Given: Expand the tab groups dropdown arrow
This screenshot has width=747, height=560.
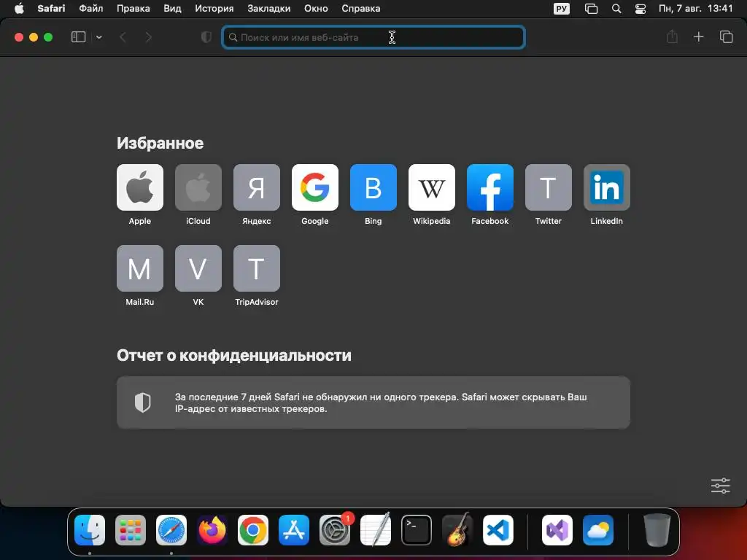Looking at the screenshot, I should click(x=98, y=36).
